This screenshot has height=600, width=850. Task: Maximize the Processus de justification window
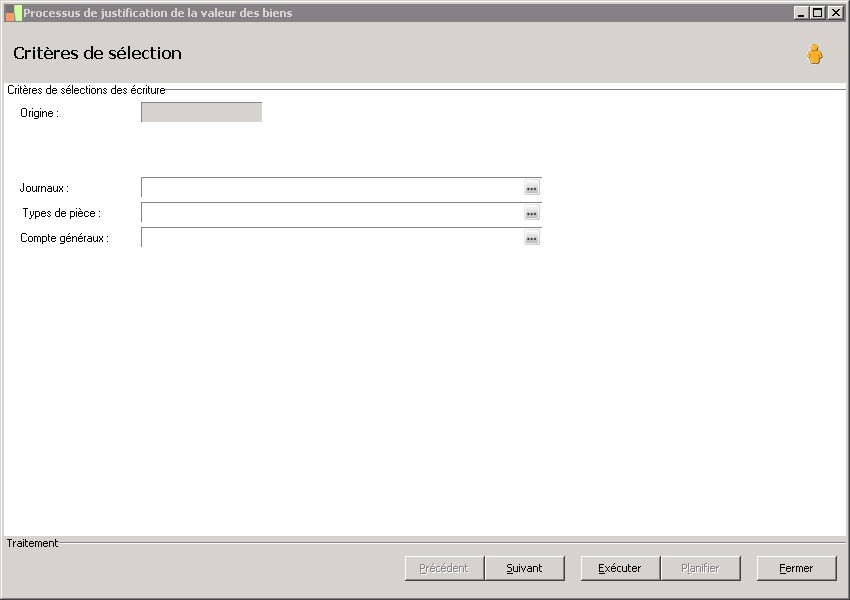click(818, 13)
